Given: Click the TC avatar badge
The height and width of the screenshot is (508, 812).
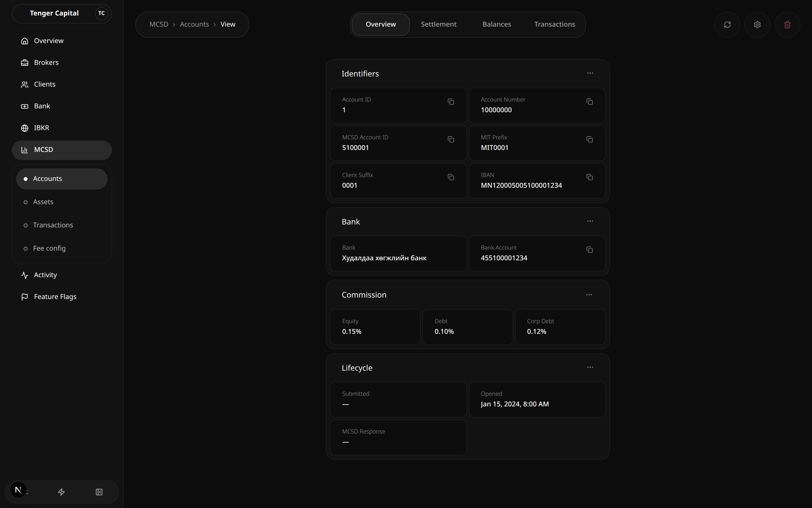Looking at the screenshot, I should (101, 14).
